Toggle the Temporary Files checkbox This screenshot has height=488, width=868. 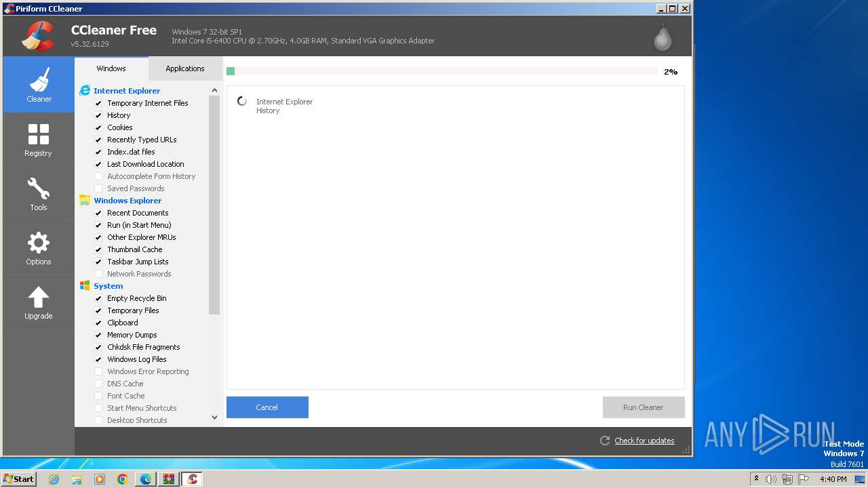click(x=98, y=310)
